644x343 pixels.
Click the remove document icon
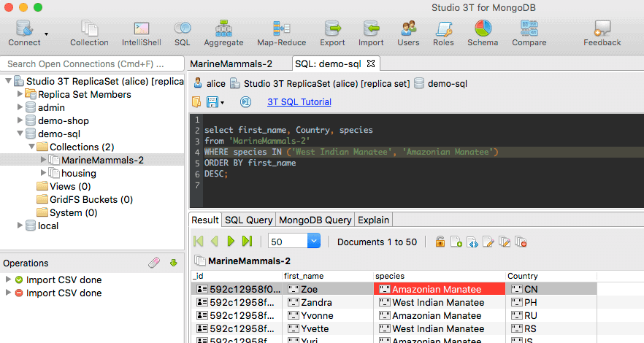pos(521,242)
